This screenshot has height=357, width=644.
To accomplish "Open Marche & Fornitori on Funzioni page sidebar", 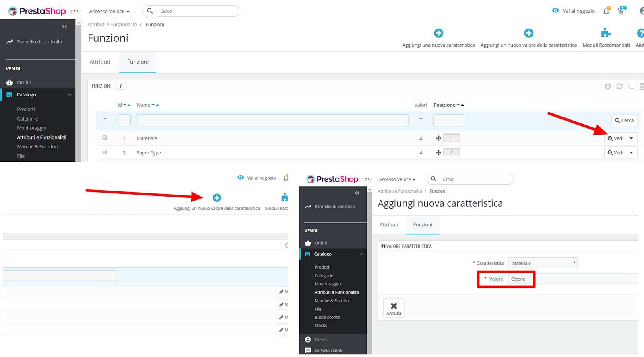I will pyautogui.click(x=37, y=147).
